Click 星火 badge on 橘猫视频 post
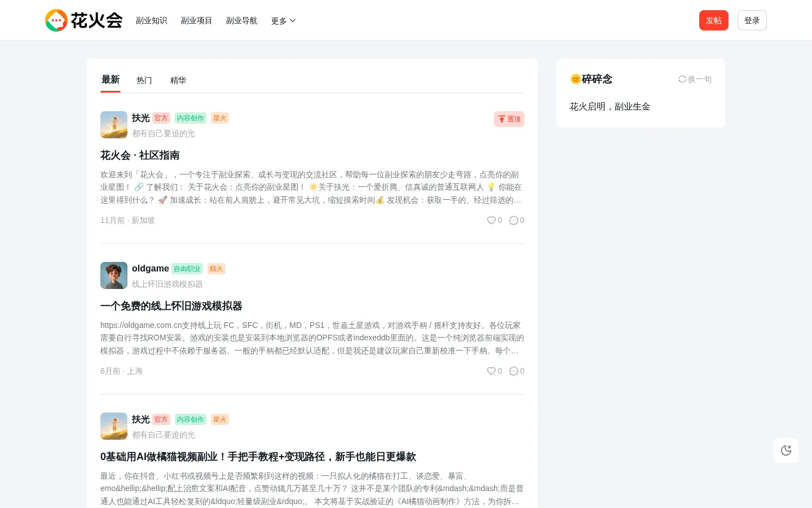812x508 pixels. click(220, 419)
